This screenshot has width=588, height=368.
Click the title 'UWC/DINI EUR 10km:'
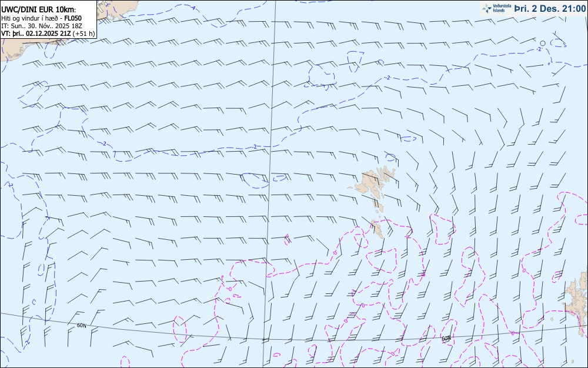click(x=39, y=10)
